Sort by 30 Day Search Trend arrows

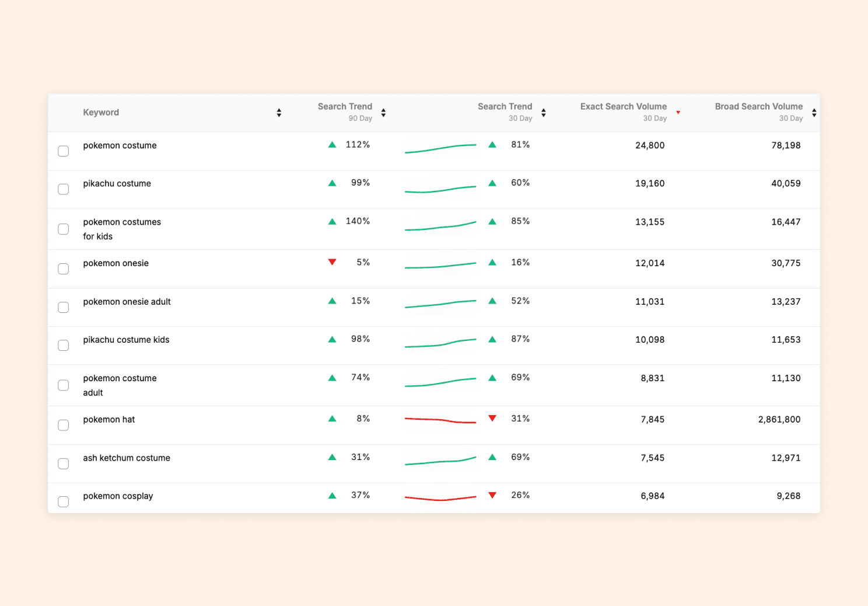tap(543, 113)
